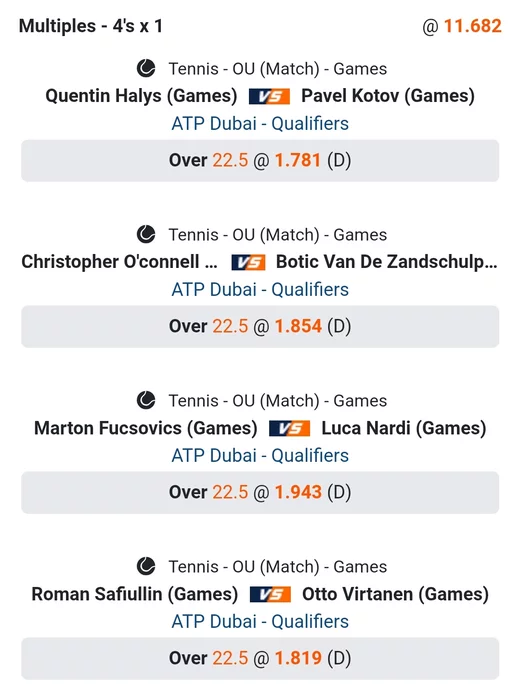Click the combined odds 11.682
Screen dimensions: 520x700
click(472, 26)
